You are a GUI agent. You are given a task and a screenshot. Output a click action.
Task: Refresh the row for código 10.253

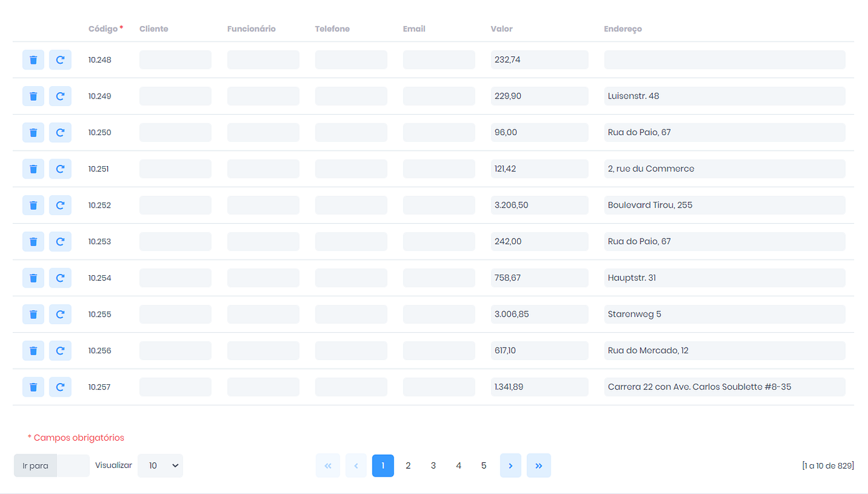click(x=60, y=241)
